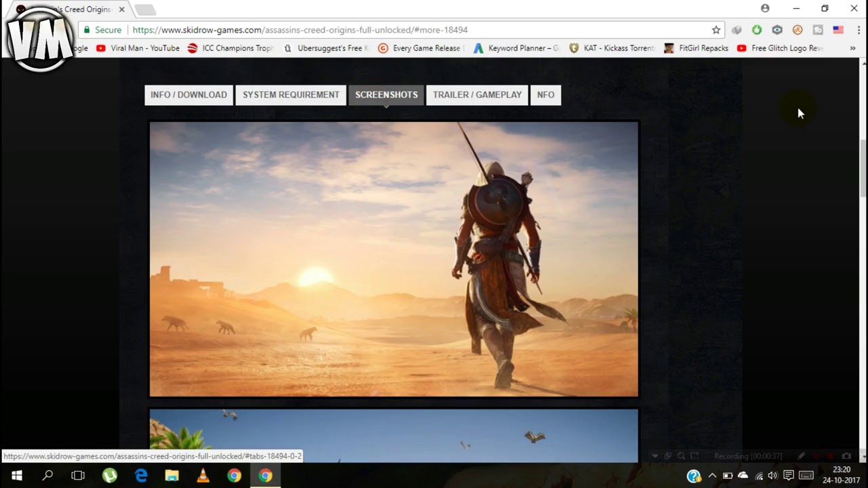Viewport: 868px width, 488px height.
Task: Click the orange circular extension icon
Action: tap(797, 30)
